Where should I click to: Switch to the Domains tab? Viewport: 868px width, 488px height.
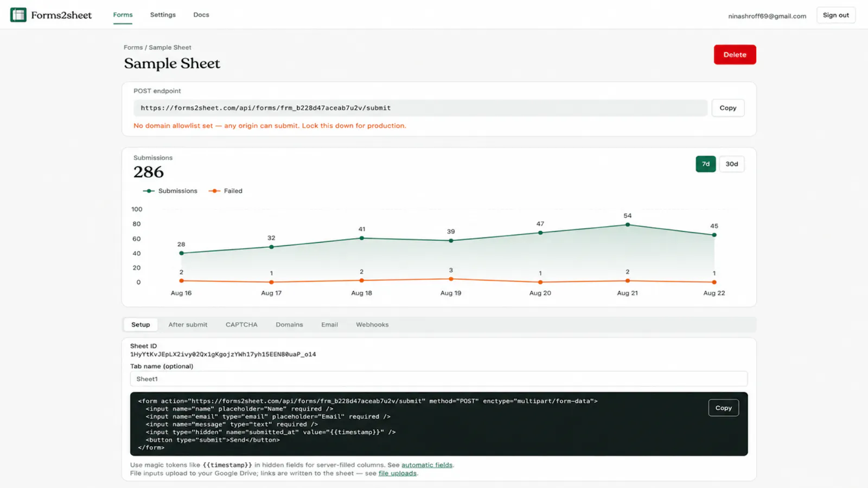[x=289, y=325]
